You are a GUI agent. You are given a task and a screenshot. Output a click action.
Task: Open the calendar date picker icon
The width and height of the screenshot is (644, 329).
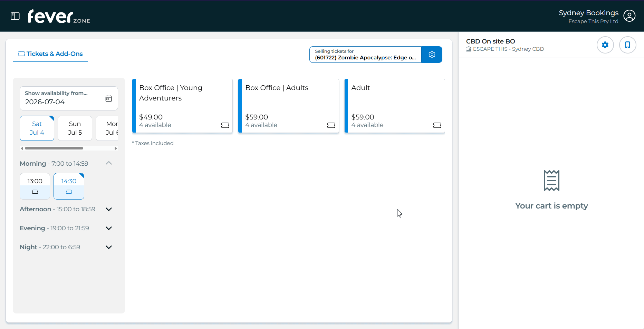pos(108,98)
